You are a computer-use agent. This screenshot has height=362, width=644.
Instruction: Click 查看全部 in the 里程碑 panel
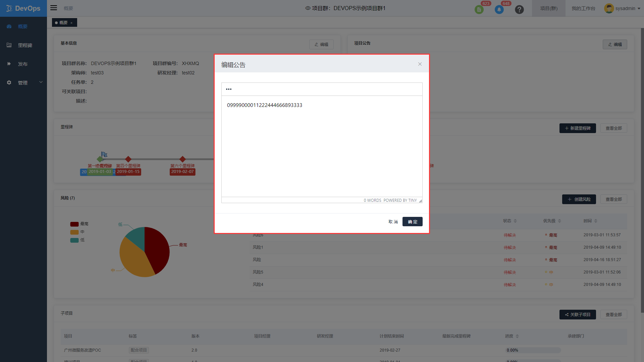pyautogui.click(x=614, y=128)
